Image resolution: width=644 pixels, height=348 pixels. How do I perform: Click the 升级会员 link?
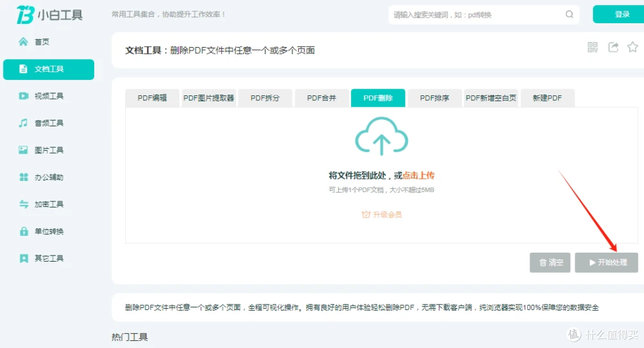click(x=382, y=215)
